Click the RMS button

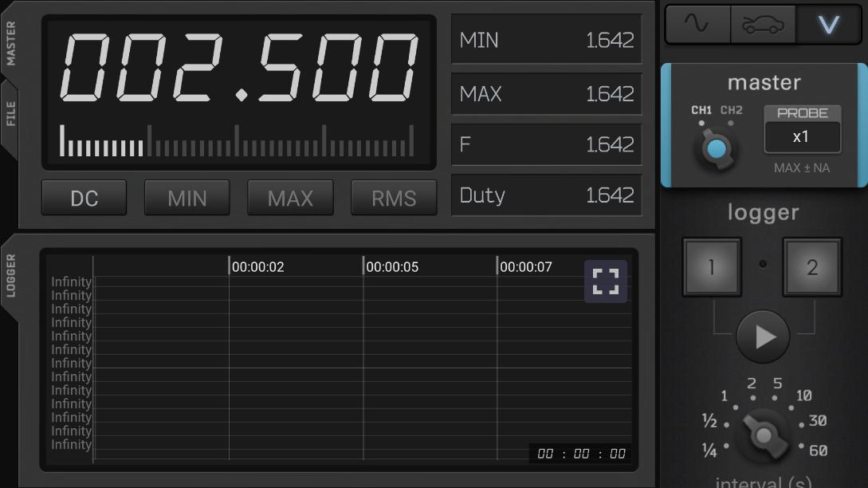(394, 198)
